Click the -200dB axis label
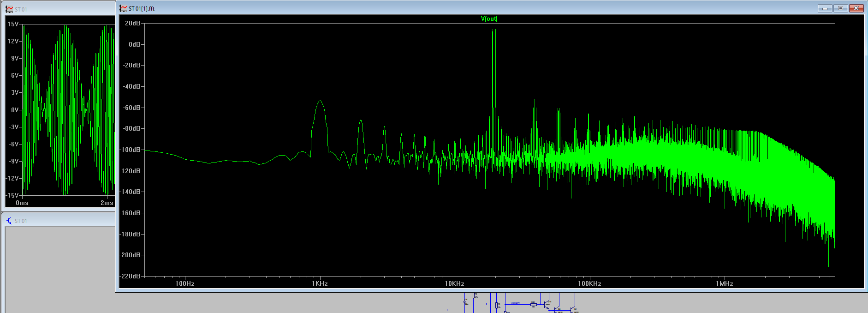The image size is (868, 313). tap(131, 255)
